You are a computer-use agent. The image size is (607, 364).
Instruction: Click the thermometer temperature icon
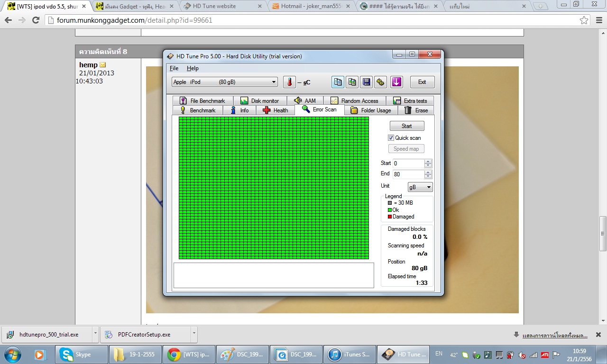coord(289,82)
